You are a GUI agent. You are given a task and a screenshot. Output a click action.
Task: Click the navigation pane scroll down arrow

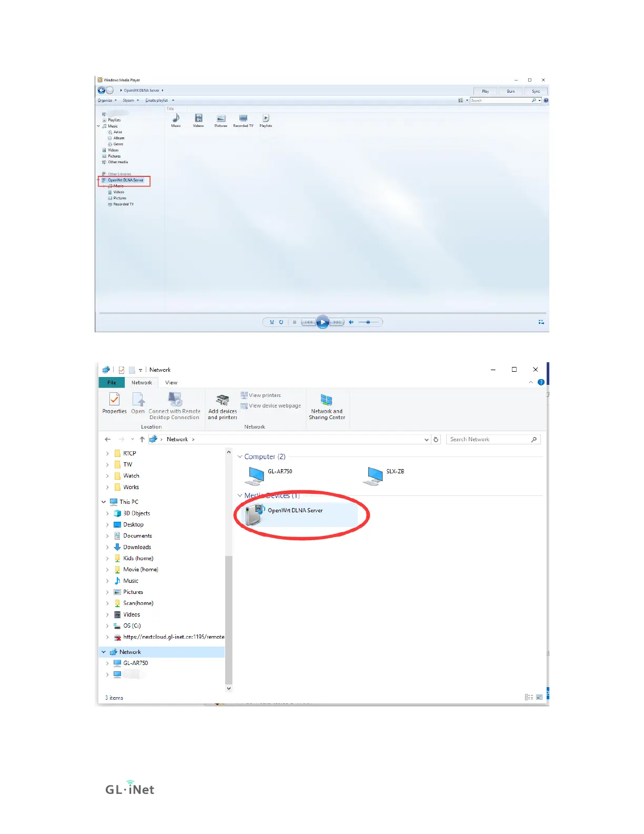click(x=228, y=688)
